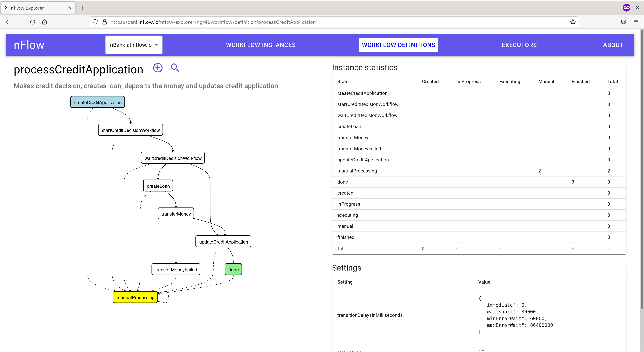
Task: Click the save to Pocket icon
Action: [x=624, y=22]
